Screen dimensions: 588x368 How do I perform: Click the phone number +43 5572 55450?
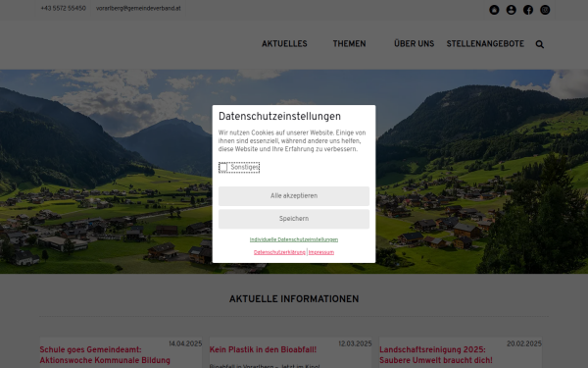(63, 8)
